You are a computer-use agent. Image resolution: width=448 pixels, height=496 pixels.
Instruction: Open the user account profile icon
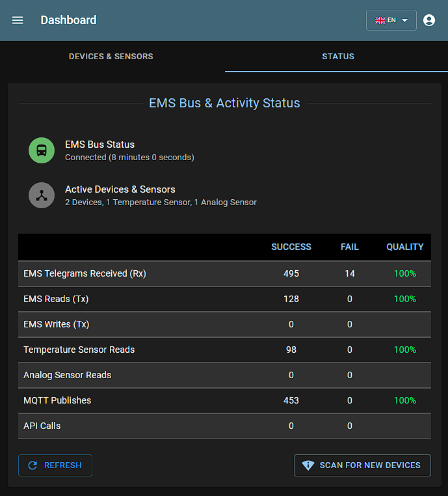[x=429, y=20]
